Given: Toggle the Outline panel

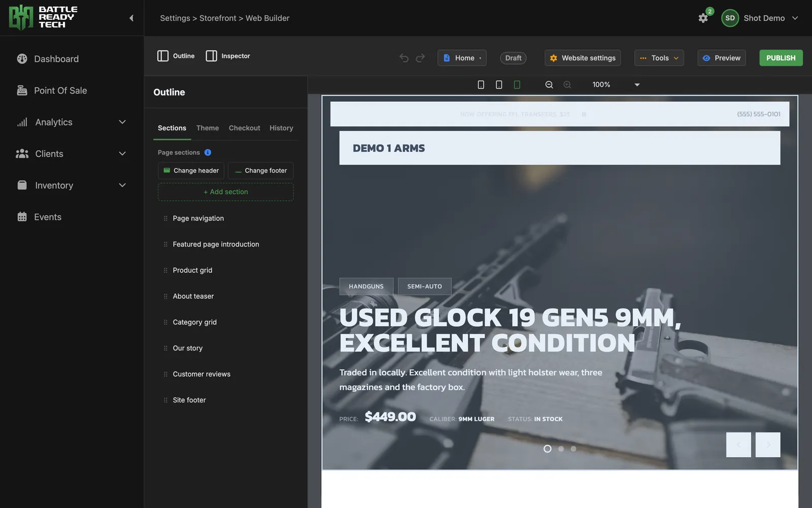Looking at the screenshot, I should [176, 56].
